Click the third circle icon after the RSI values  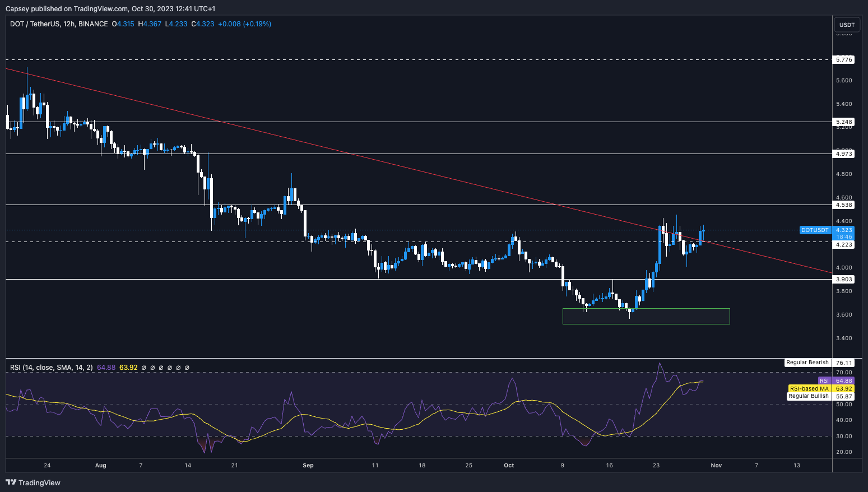point(161,368)
